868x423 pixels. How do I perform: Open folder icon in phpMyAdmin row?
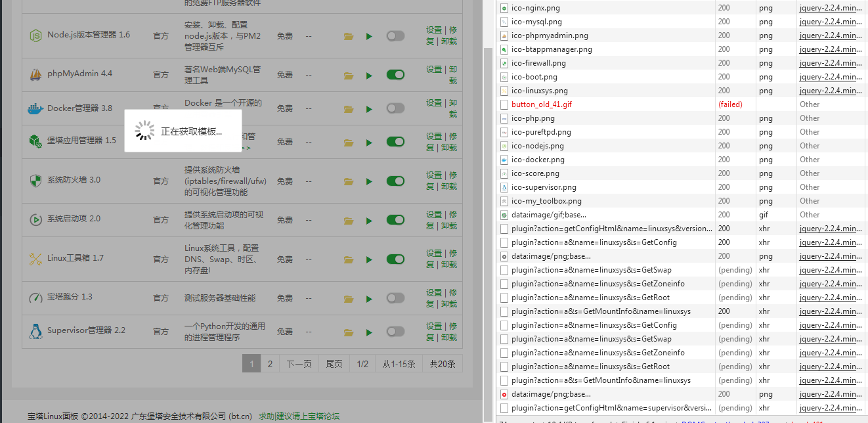point(349,76)
